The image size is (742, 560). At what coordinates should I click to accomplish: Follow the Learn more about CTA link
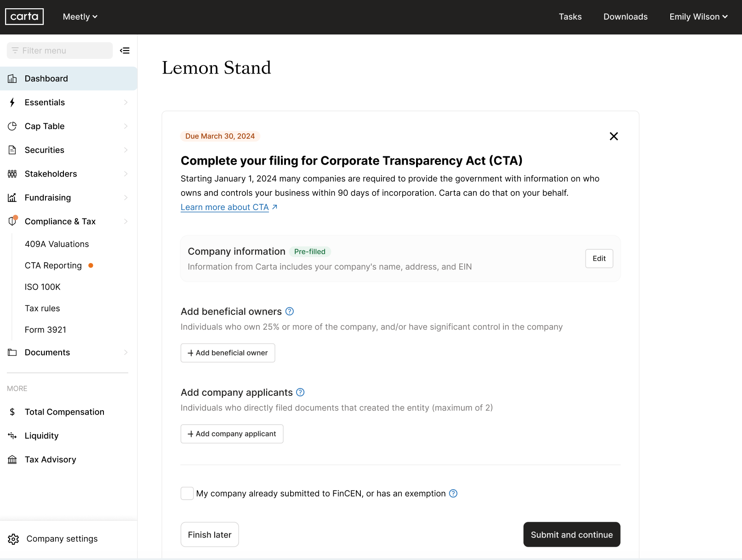[x=225, y=207]
